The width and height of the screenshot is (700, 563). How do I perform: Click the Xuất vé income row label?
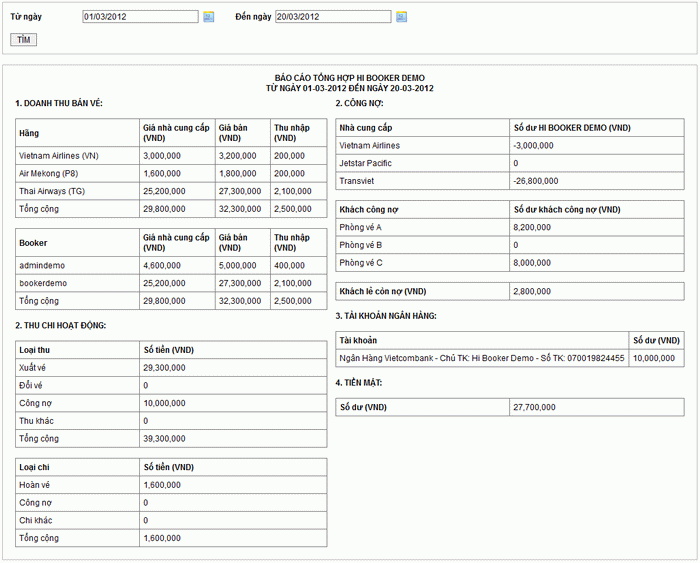coord(32,368)
